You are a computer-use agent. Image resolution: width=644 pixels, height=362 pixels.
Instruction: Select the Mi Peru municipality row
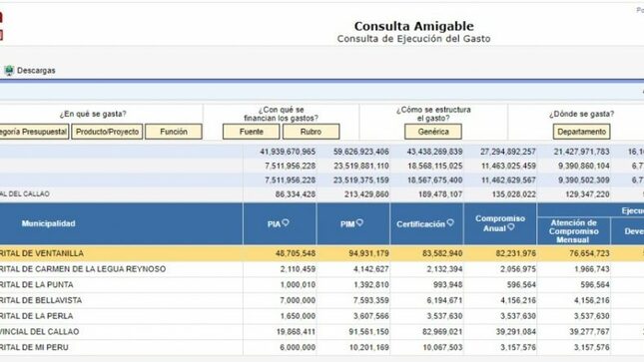coord(322,348)
